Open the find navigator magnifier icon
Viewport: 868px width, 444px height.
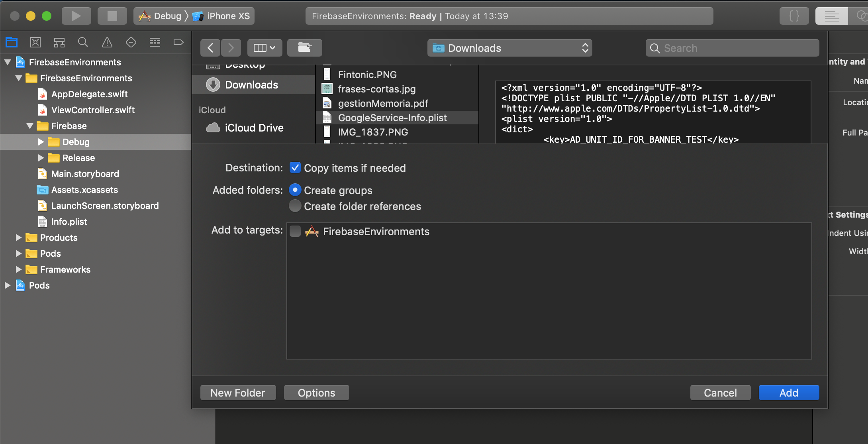click(x=83, y=42)
